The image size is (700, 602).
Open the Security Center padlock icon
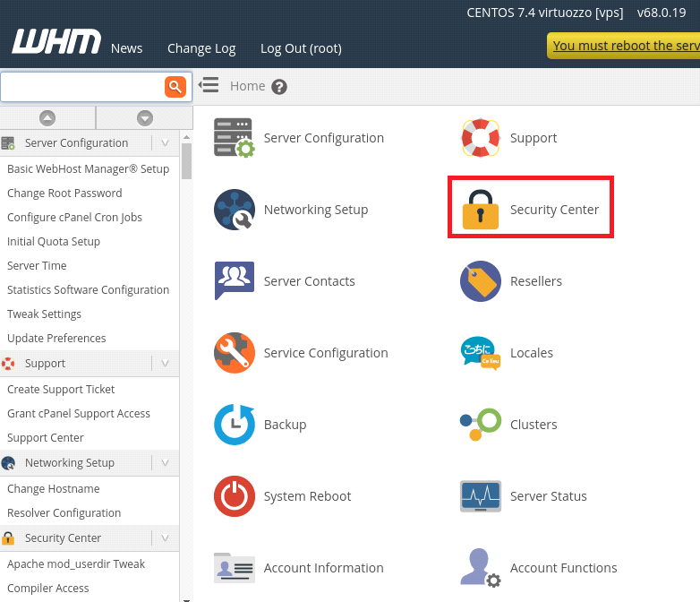[481, 209]
